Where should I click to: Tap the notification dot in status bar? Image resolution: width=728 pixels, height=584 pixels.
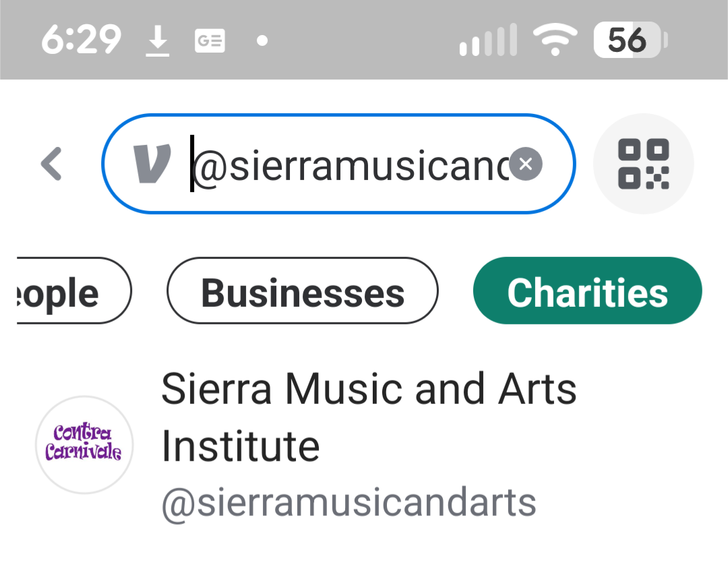(262, 42)
